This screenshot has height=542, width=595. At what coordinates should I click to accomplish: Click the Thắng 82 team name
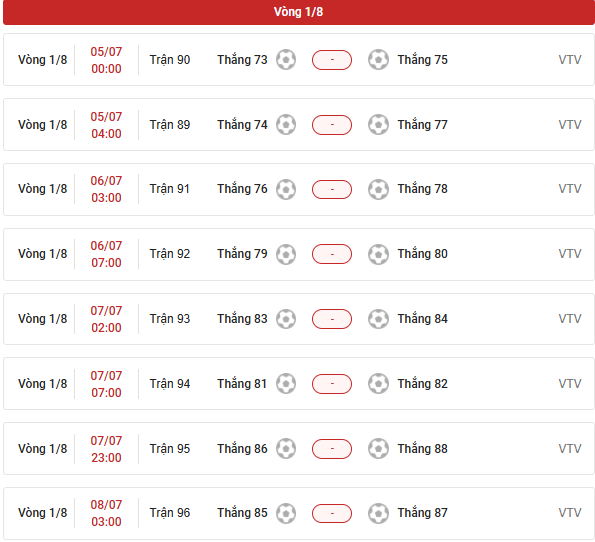pos(422,383)
